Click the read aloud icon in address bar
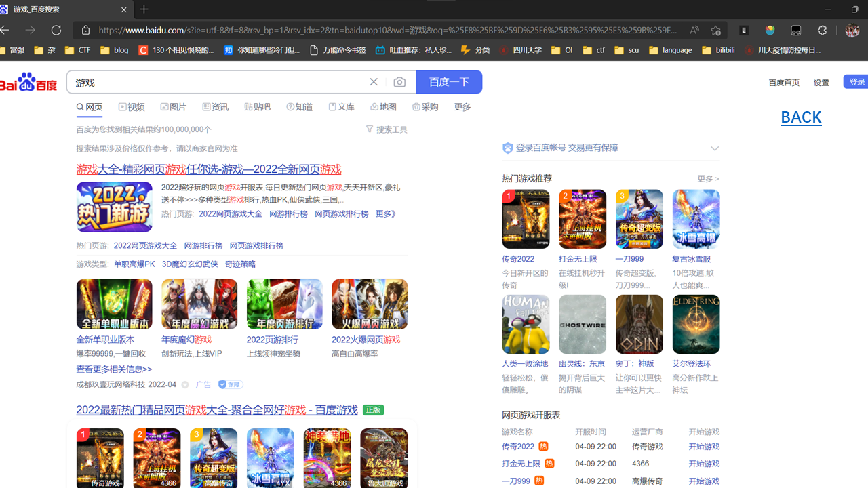Viewport: 868px width, 488px height. coord(694,30)
